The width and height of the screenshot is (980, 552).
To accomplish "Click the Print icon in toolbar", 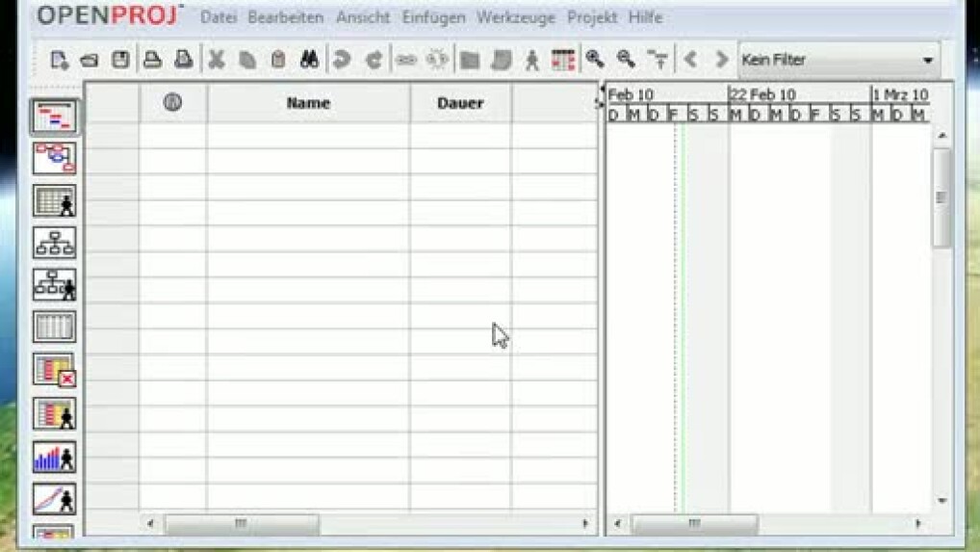I will 152,60.
